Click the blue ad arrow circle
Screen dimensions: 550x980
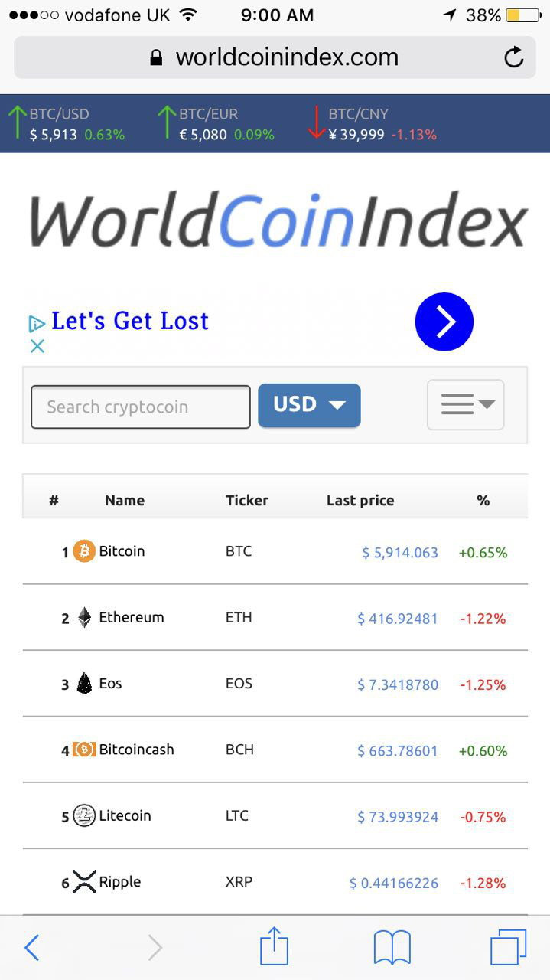[444, 322]
